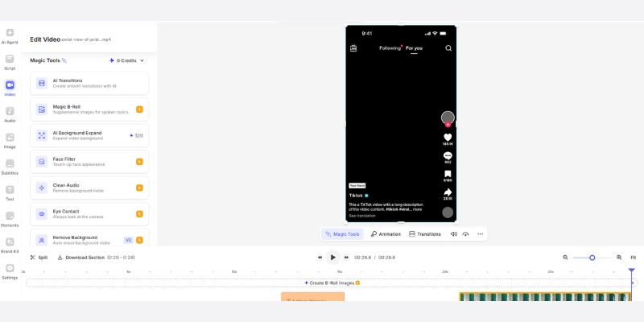Open the Audio sidebar panel

tap(10, 114)
